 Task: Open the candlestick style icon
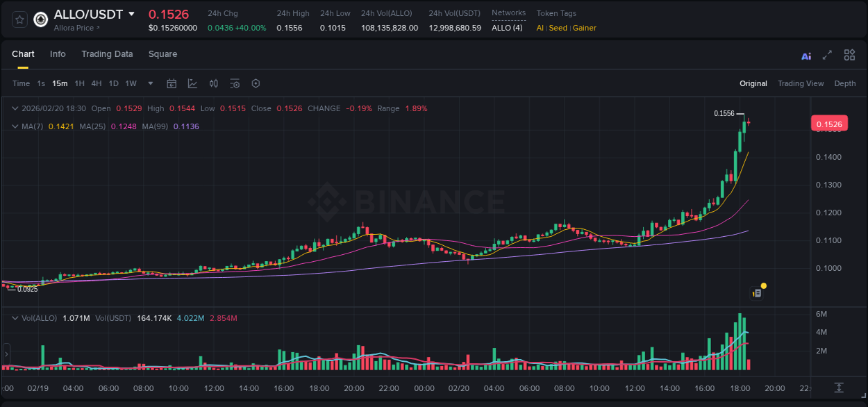coord(213,83)
